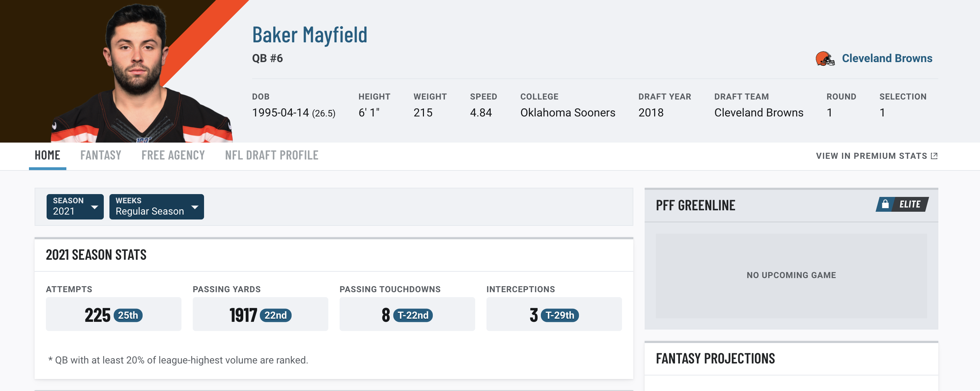Click the FREE AGENCY menu item
Viewport: 980px width, 391px height.
[173, 155]
